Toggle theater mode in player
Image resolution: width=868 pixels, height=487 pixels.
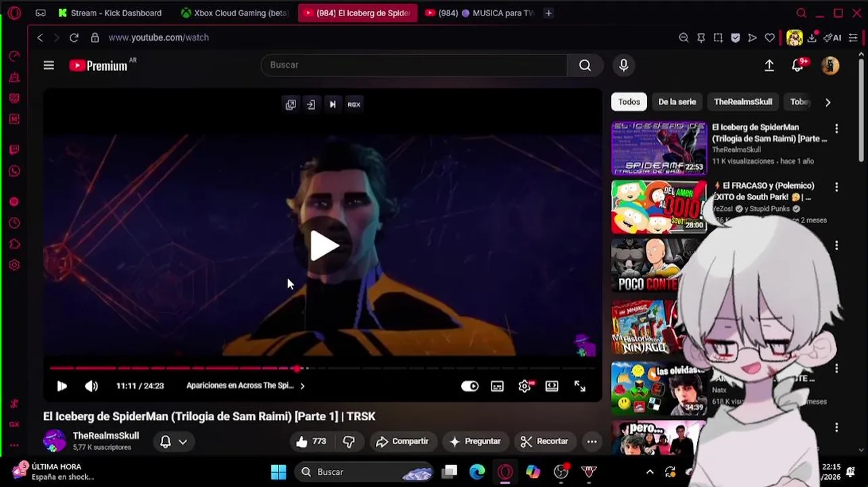pyautogui.click(x=552, y=386)
